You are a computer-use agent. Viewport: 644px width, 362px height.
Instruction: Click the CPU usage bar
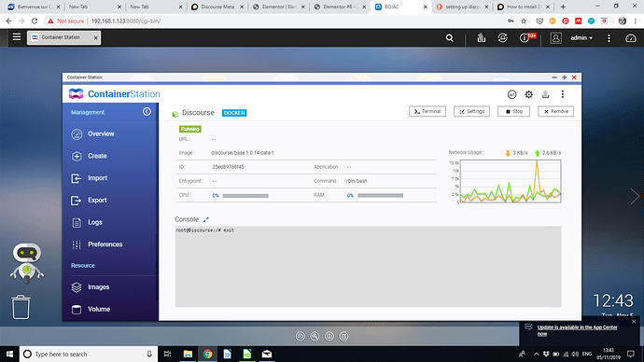(245, 196)
